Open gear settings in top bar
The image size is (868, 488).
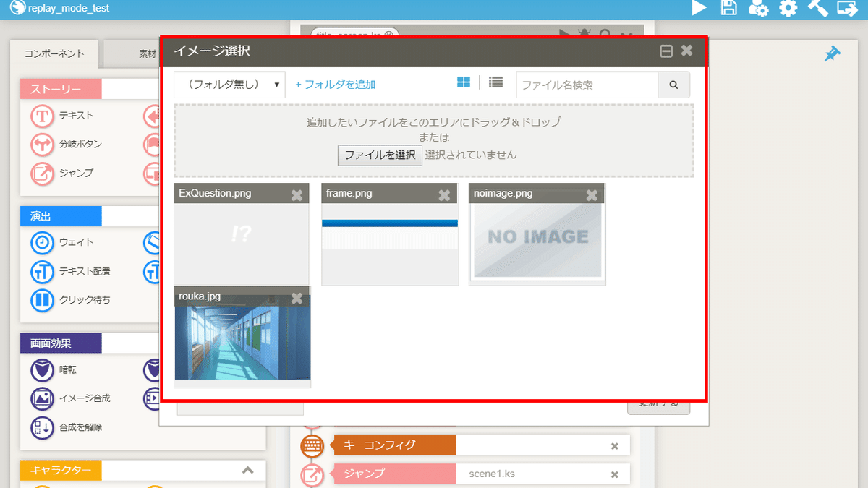pos(788,9)
